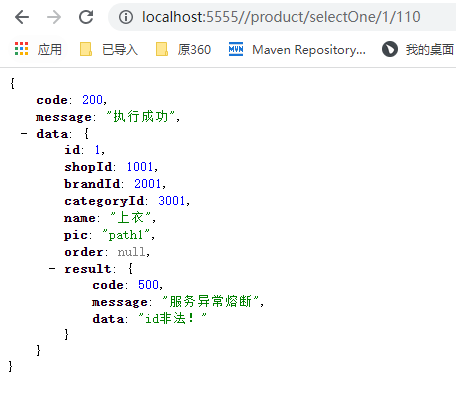Viewport: 456px width, 396px height.
Task: Collapse the data object node
Action: [24, 134]
